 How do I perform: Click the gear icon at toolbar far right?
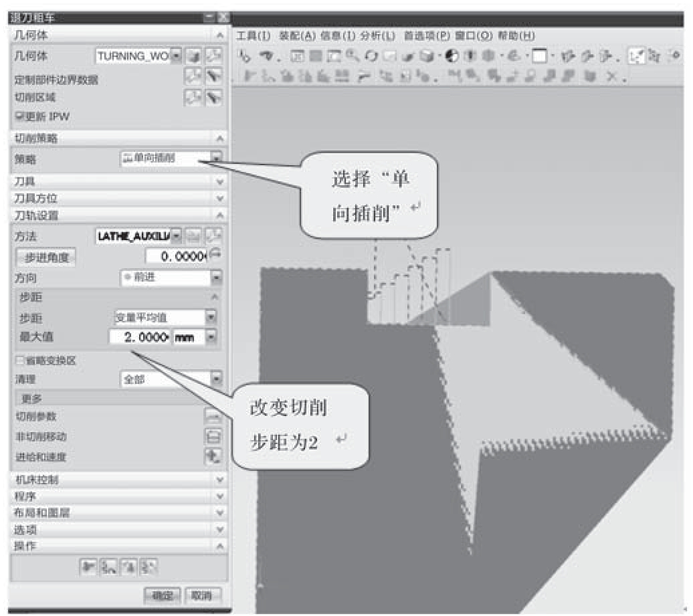coord(675,56)
